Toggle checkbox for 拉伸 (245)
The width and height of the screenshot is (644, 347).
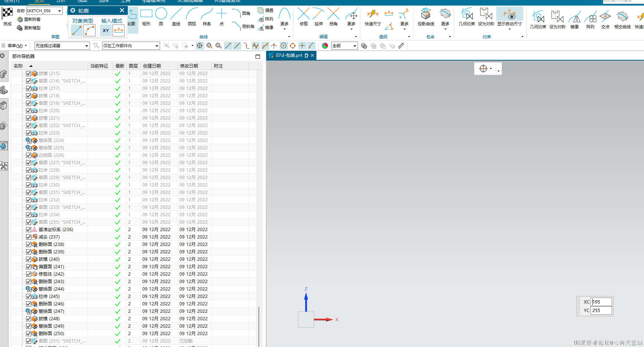pos(29,296)
